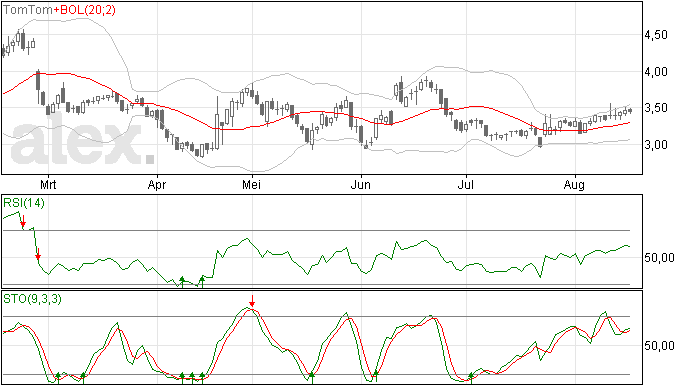Click the Mrt month label on time axis
Image resolution: width=690 pixels, height=387 pixels.
(48, 184)
